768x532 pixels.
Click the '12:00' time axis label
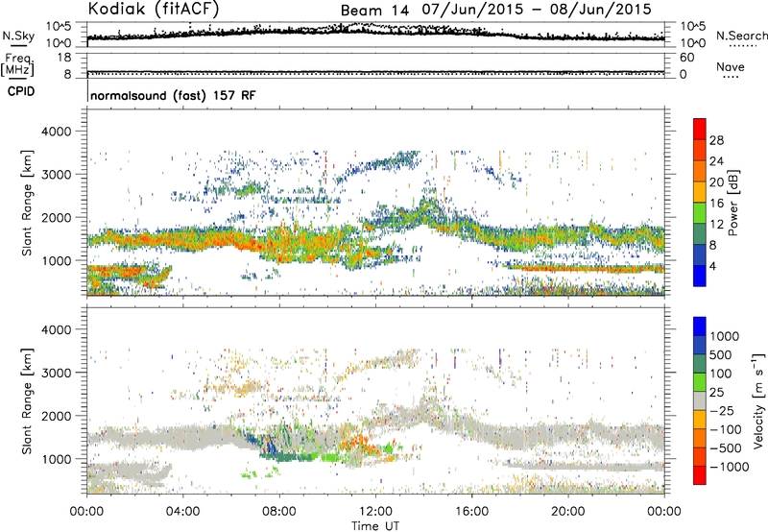point(375,512)
